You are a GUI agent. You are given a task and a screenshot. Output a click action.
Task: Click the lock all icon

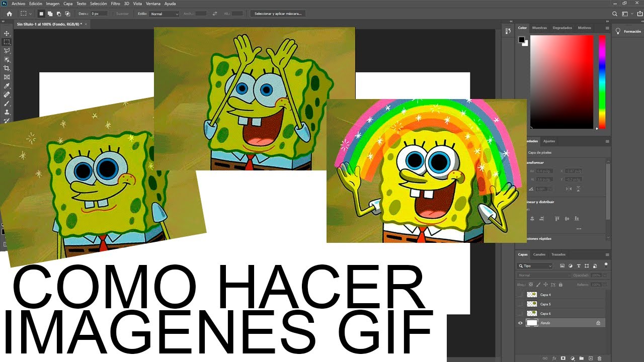(561, 285)
